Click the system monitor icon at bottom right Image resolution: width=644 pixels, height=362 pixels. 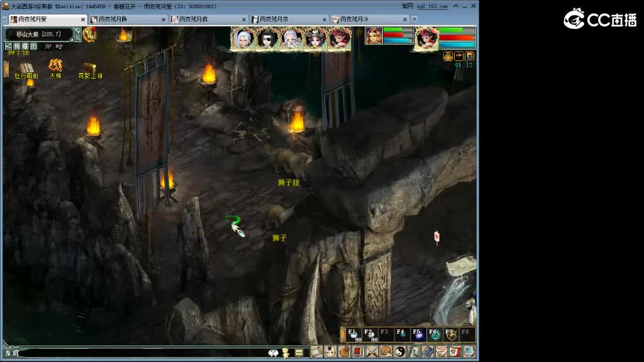coord(469,352)
